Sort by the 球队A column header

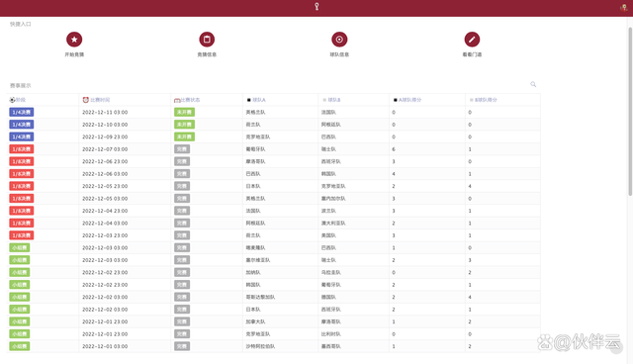259,100
